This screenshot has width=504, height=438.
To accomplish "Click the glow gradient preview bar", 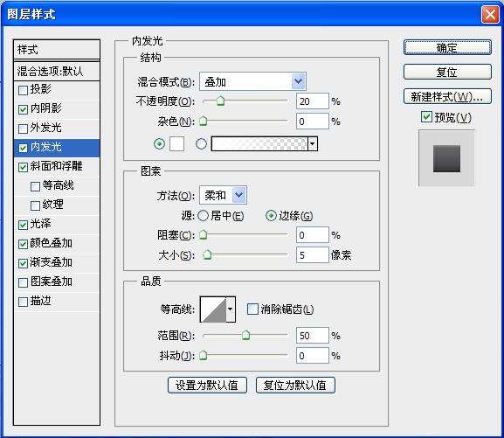I will tap(259, 144).
